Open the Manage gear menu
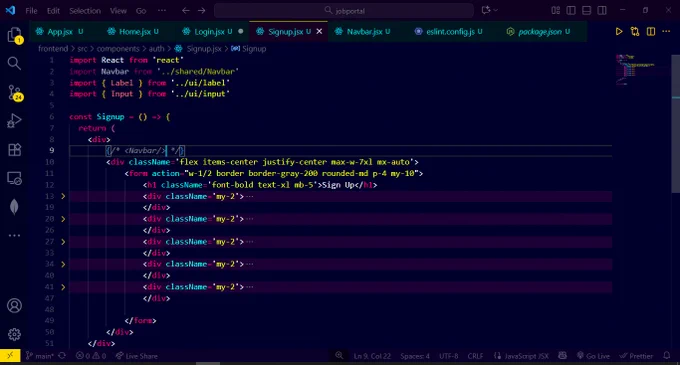 (x=14, y=334)
